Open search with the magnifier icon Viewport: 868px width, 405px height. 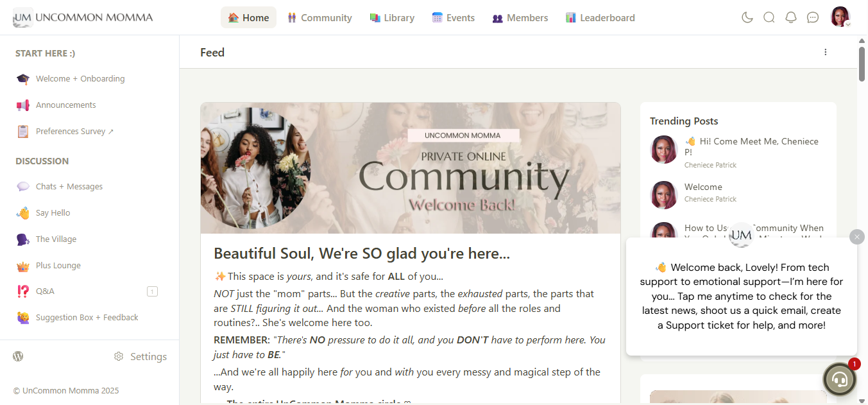point(769,17)
